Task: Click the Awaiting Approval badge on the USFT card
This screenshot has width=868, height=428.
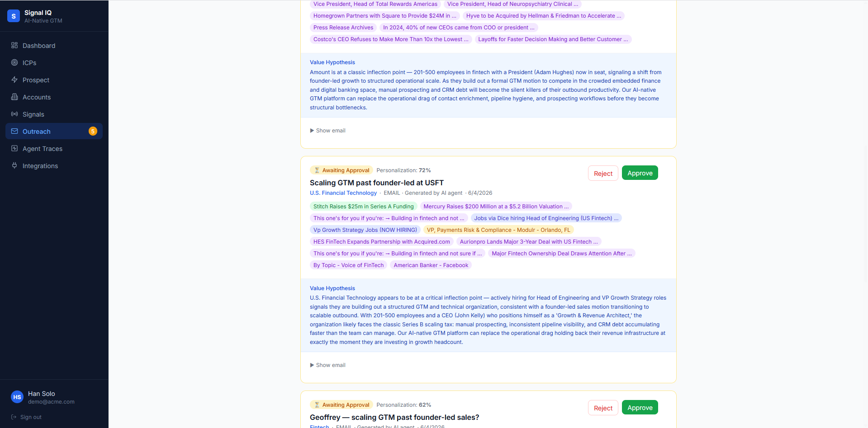Action: [342, 170]
